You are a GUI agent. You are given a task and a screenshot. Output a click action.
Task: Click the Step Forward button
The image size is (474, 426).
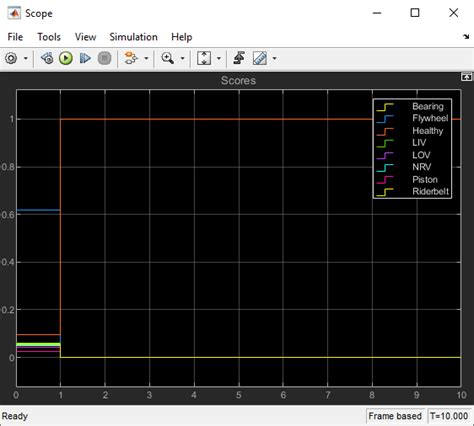[85, 58]
